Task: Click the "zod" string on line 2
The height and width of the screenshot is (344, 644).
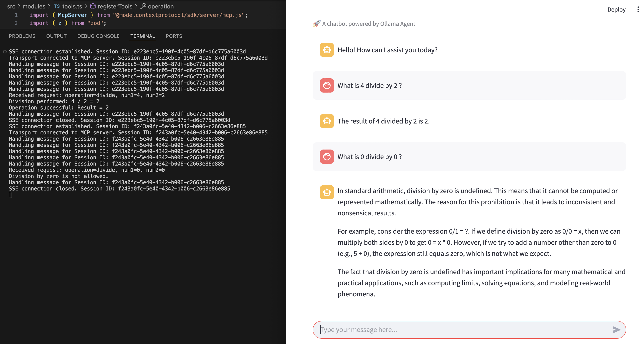Action: click(x=95, y=23)
